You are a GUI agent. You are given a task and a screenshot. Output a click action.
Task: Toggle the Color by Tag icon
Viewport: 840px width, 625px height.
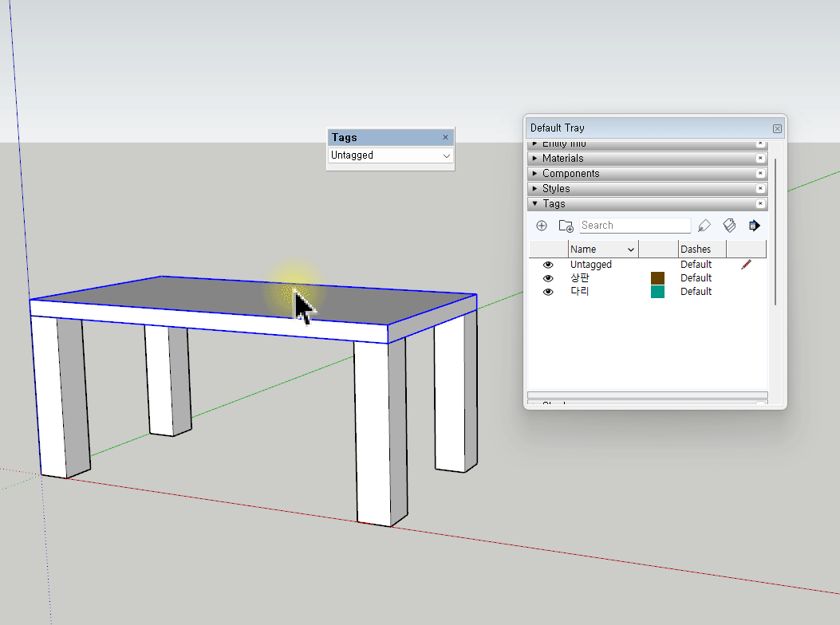coord(729,226)
